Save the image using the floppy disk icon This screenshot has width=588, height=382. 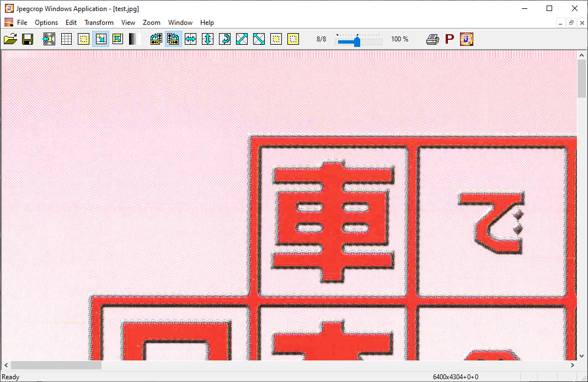click(x=28, y=39)
